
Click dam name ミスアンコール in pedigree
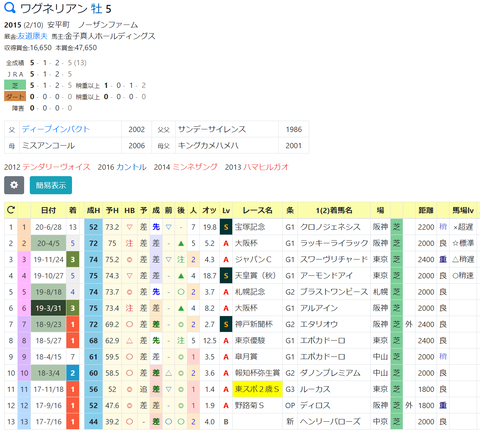pyautogui.click(x=49, y=146)
